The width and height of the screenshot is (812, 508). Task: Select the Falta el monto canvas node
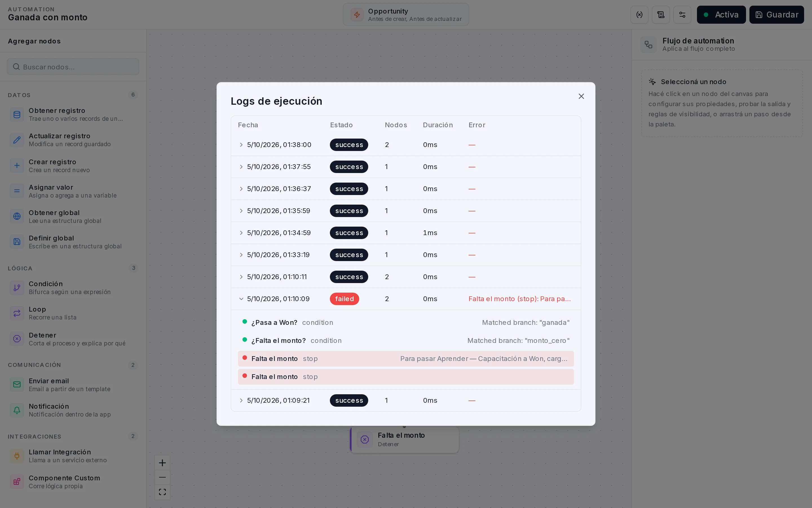(404, 439)
